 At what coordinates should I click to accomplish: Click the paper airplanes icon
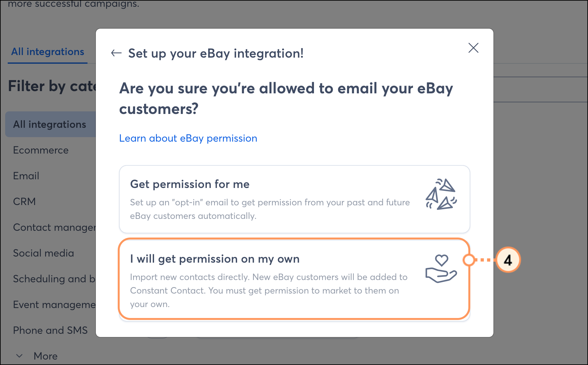pyautogui.click(x=441, y=194)
